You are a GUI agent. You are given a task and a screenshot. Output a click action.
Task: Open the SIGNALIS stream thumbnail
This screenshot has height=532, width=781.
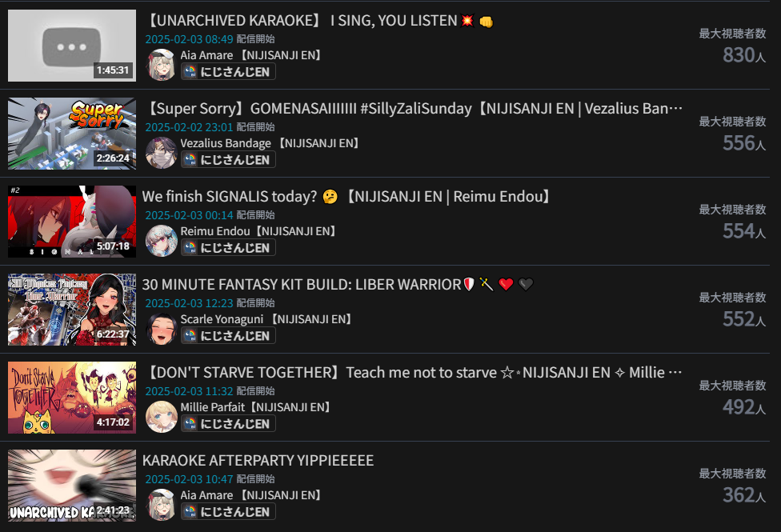pos(72,222)
